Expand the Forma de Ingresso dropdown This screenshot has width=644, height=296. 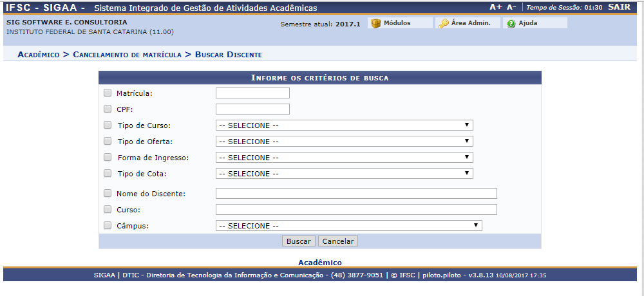coord(344,158)
